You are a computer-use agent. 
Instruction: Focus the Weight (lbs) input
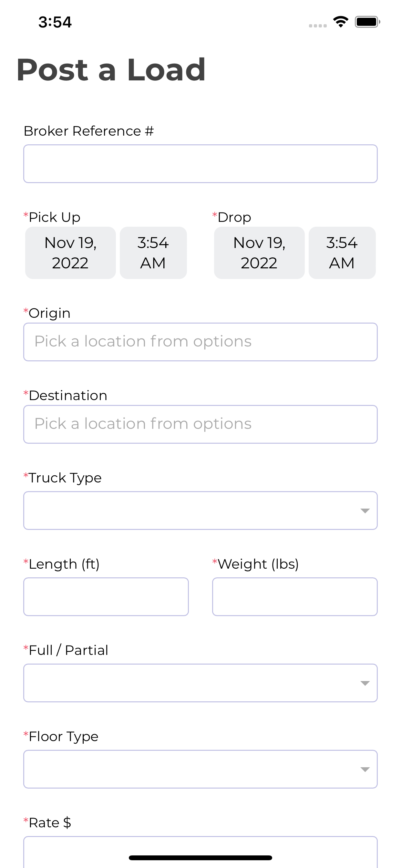[x=295, y=597]
